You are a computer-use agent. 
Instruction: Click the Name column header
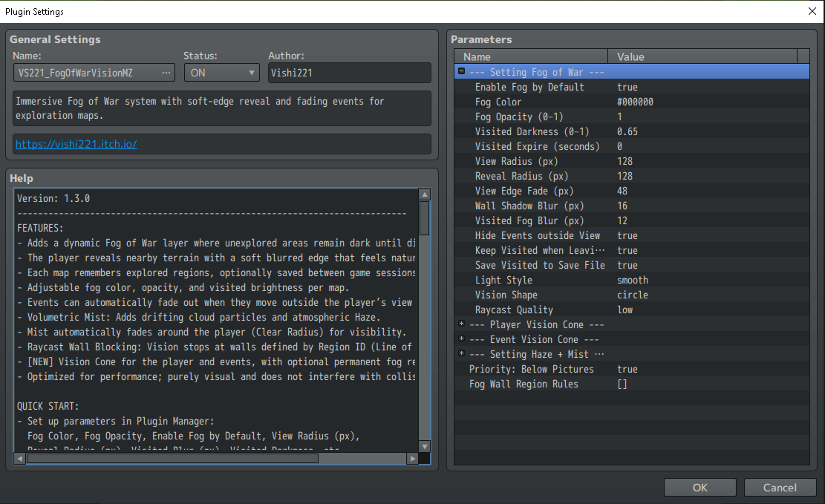(x=531, y=56)
